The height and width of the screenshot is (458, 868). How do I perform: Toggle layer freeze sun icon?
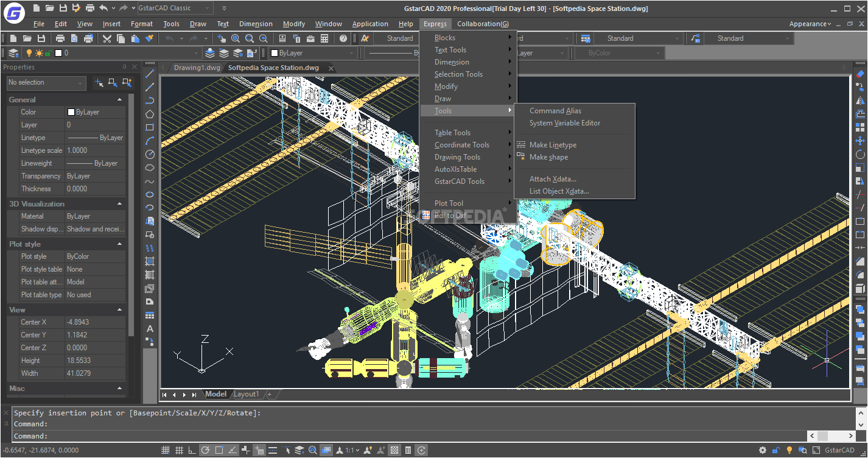(x=38, y=53)
